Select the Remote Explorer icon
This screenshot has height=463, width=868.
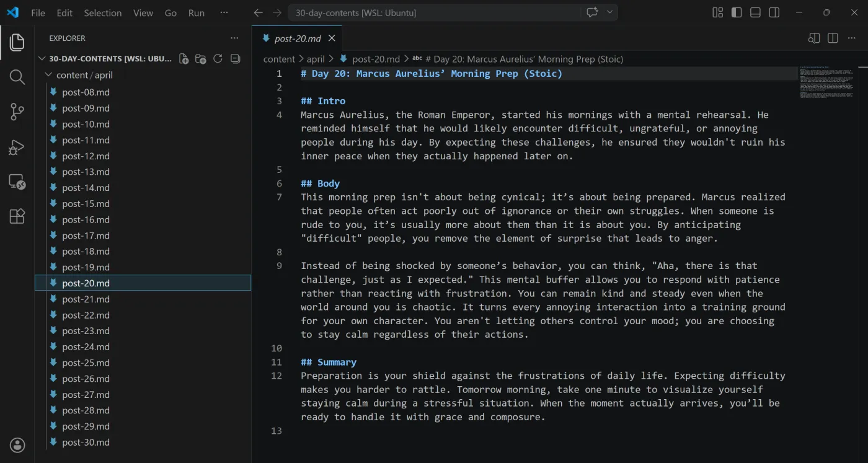17,182
